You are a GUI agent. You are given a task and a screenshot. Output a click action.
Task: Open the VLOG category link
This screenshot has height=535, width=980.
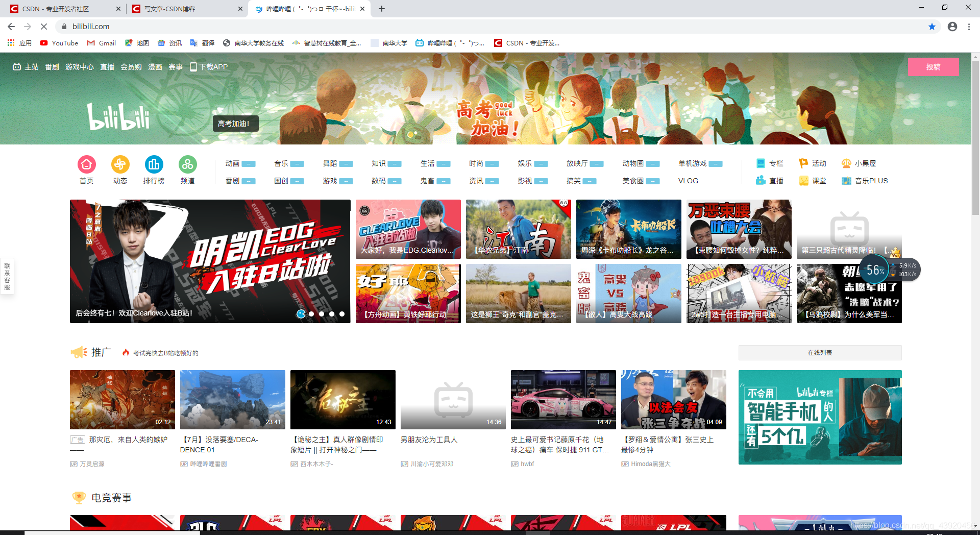pyautogui.click(x=688, y=181)
